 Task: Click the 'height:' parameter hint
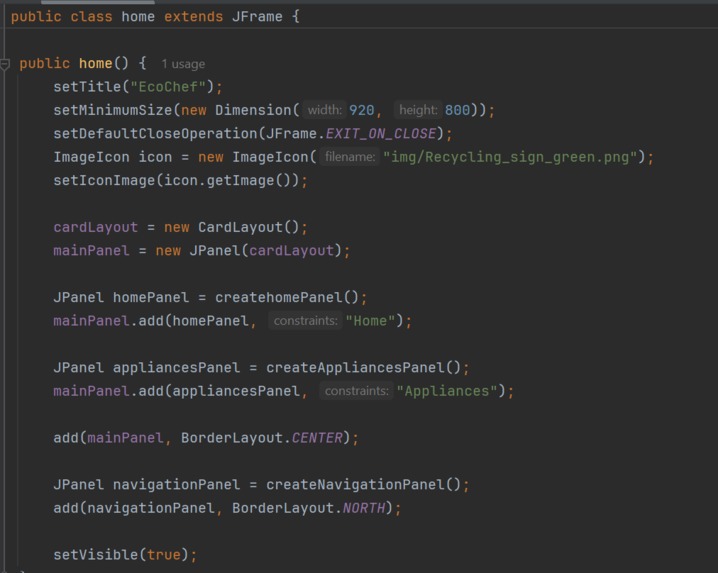point(418,110)
